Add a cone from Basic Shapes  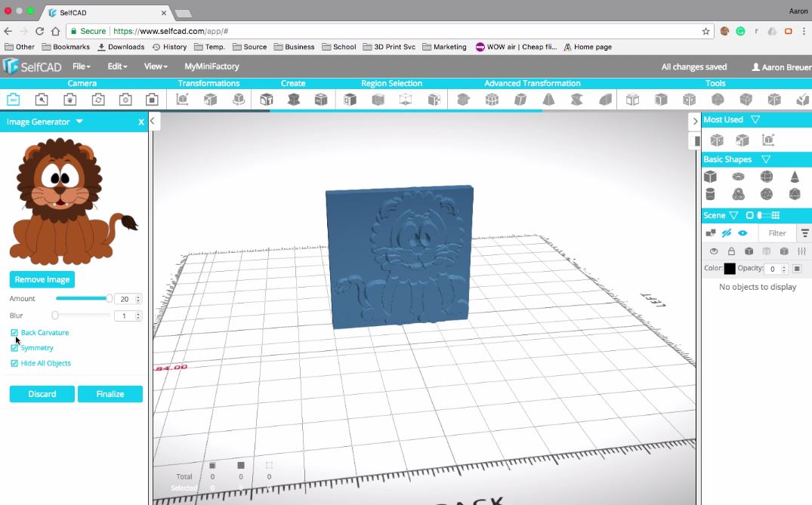click(x=795, y=177)
